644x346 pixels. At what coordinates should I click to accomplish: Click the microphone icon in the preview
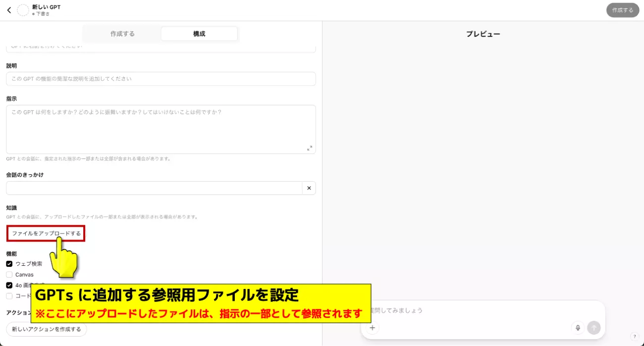coord(577,327)
